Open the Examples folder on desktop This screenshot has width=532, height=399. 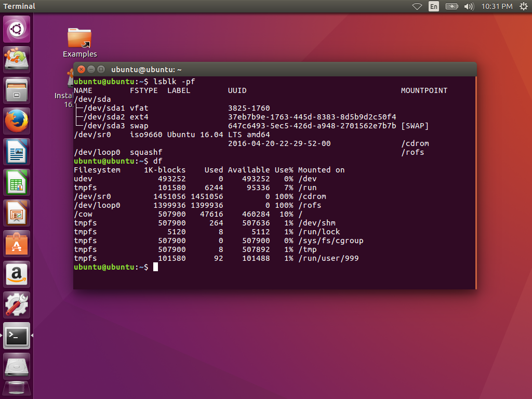tap(79, 43)
